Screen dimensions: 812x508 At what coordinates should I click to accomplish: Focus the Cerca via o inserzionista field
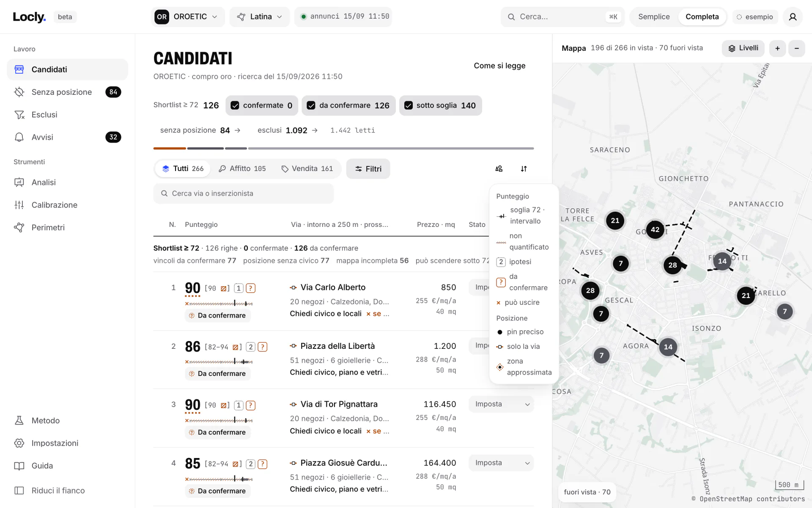click(244, 193)
